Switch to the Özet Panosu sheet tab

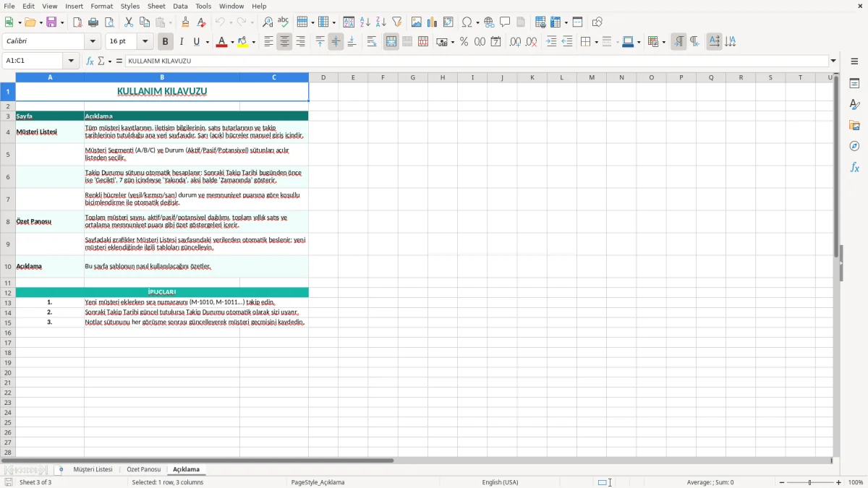point(143,470)
